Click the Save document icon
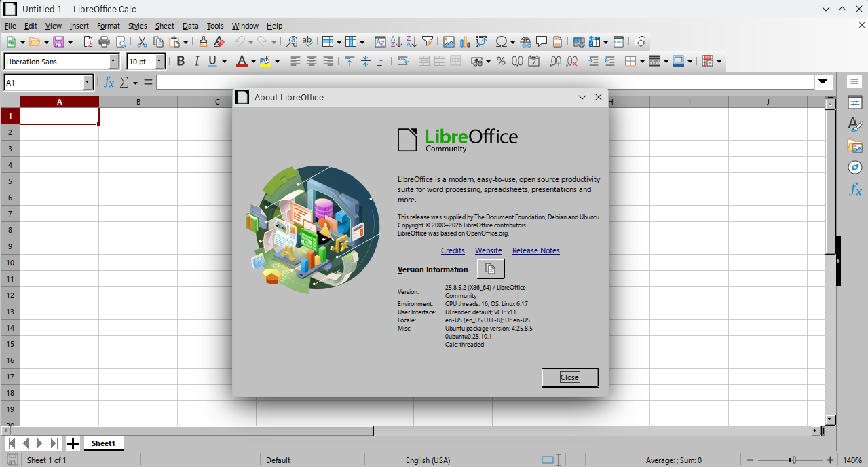Viewport: 868px width, 467px height. pos(58,42)
